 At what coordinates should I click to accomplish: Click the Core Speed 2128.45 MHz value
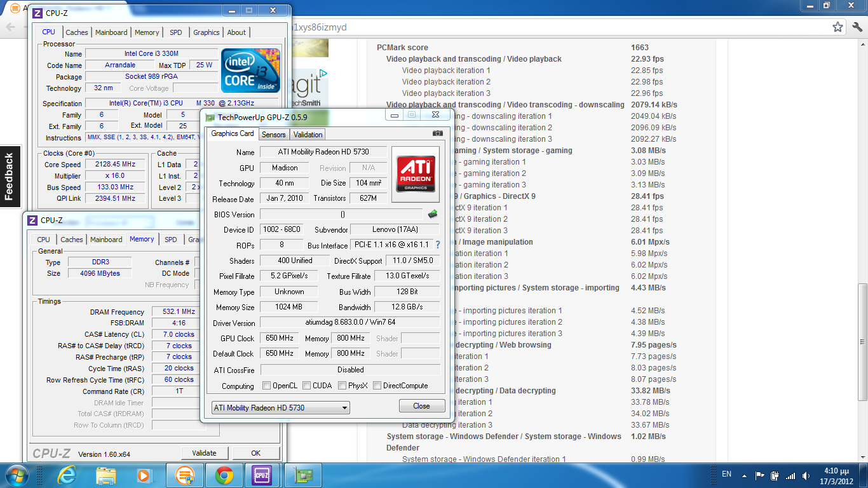coord(114,165)
